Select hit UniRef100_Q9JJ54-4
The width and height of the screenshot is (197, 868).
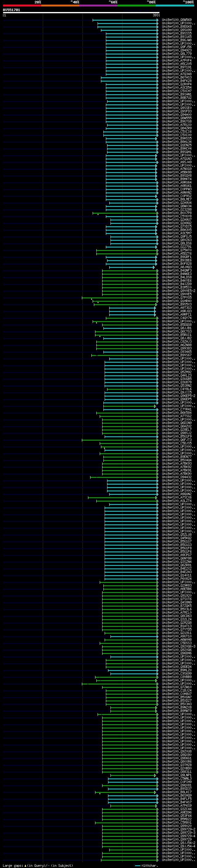coord(179,846)
